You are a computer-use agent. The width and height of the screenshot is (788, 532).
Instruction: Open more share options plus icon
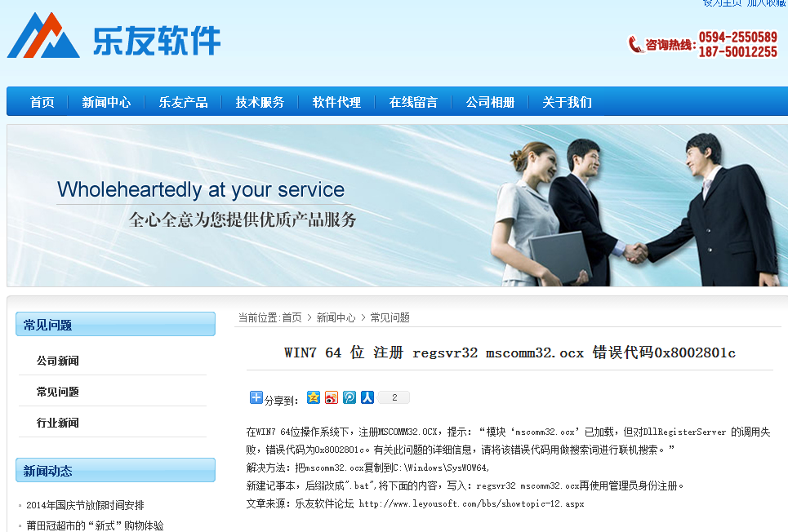click(x=256, y=397)
